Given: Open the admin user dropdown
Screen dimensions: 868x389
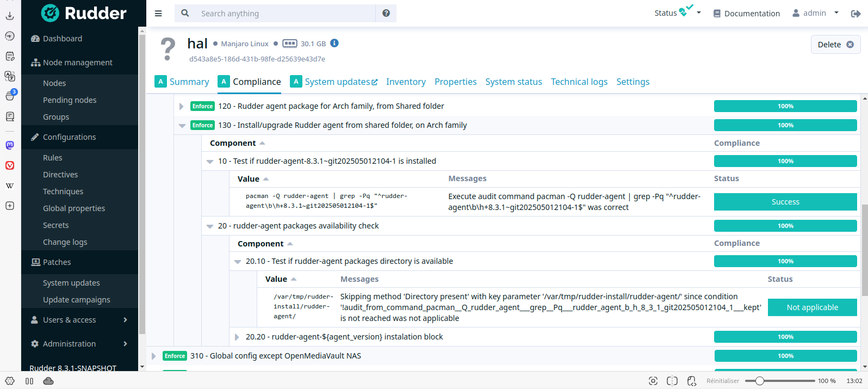Looking at the screenshot, I should pyautogui.click(x=816, y=13).
